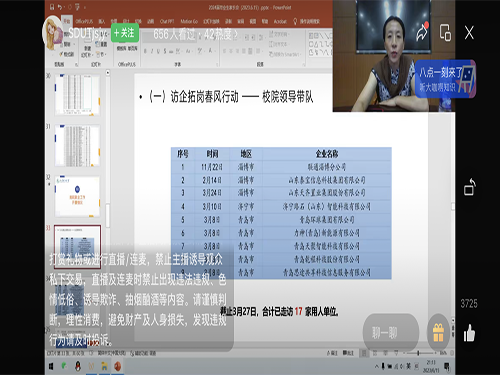Tap the thumbs-up like icon
This screenshot has width=500, height=375.
pos(469,333)
